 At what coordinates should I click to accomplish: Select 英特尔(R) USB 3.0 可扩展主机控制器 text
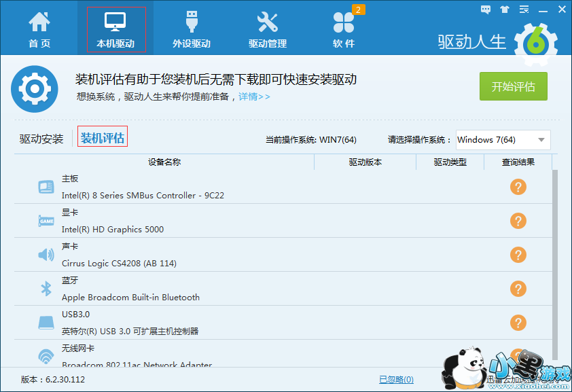(130, 331)
